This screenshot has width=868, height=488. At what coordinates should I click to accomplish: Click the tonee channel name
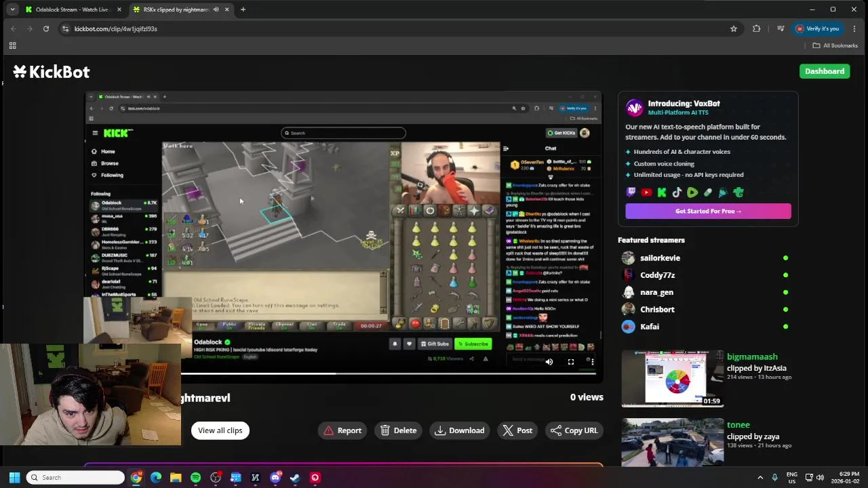pos(738,425)
